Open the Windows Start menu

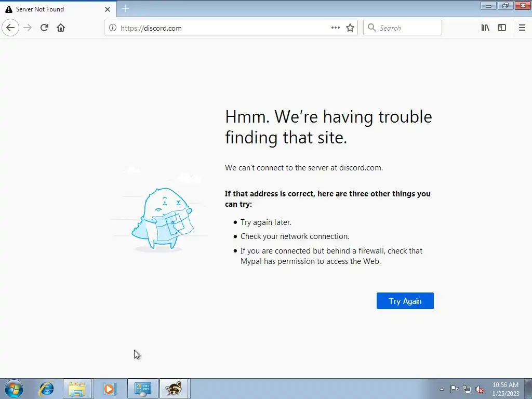tap(14, 389)
